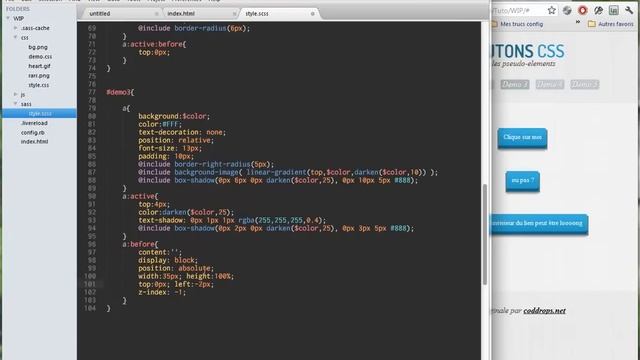Click the FOLDERS heading in the sidebar
Viewport: 640px width, 360px height.
[18, 9]
